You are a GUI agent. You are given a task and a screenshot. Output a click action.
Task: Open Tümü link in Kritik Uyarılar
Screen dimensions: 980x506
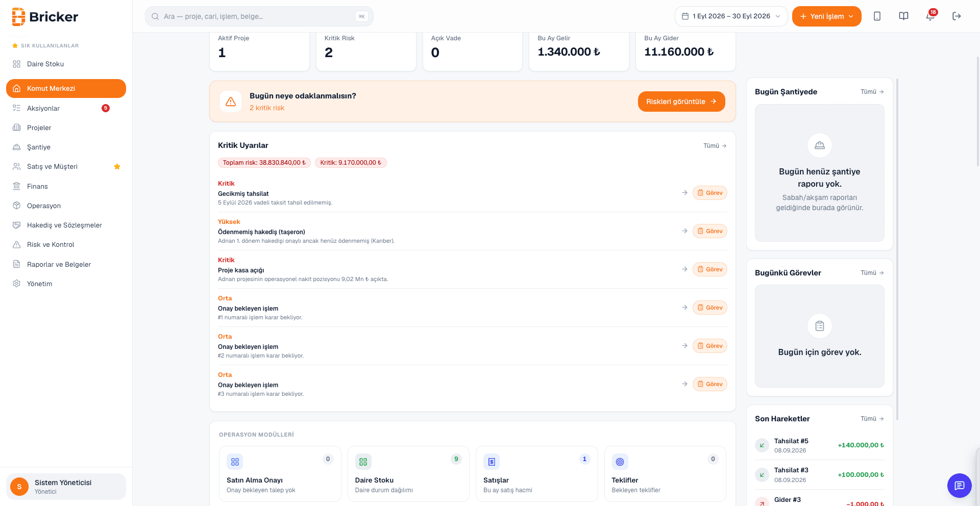(715, 146)
